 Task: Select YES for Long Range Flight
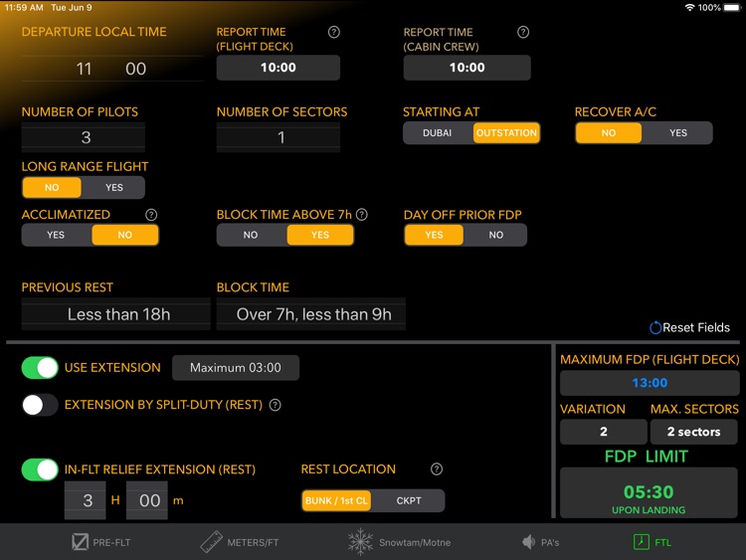pos(114,187)
